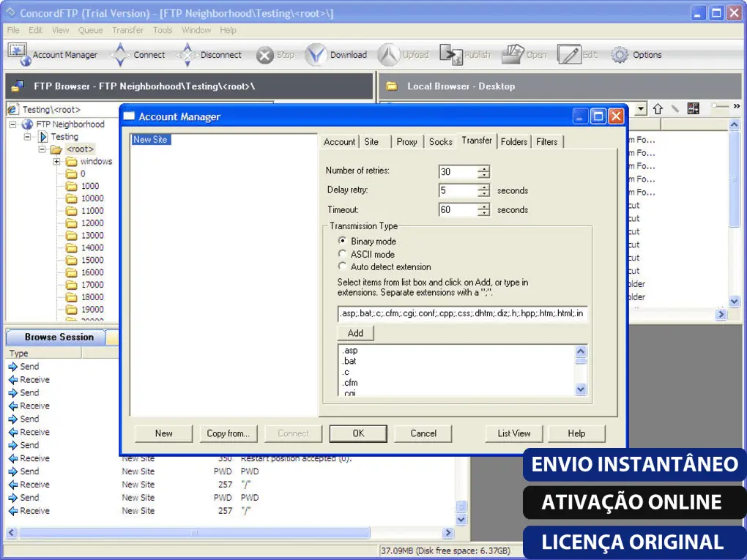Screen dimensions: 747x560
Task: Collapse the FTP Neighborhood tree node
Action: 13,124
